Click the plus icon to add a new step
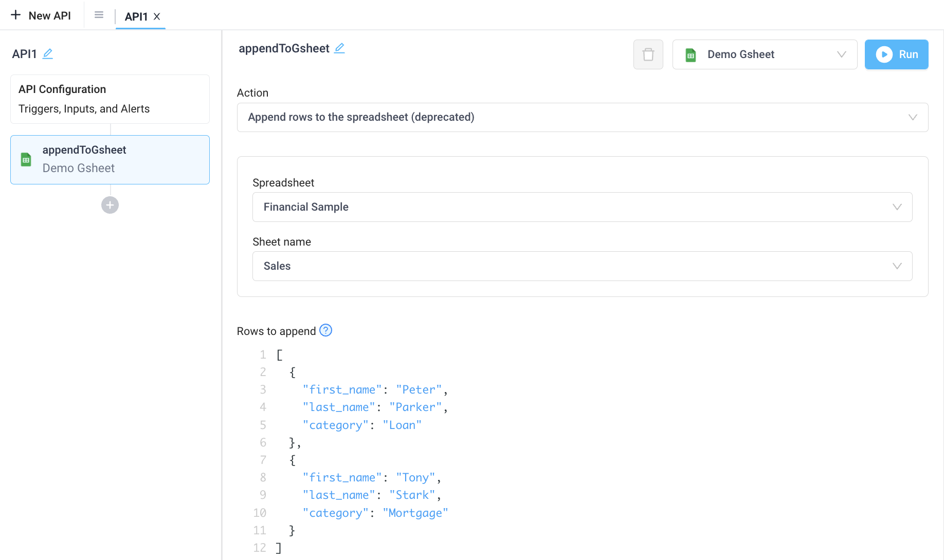 coord(110,205)
